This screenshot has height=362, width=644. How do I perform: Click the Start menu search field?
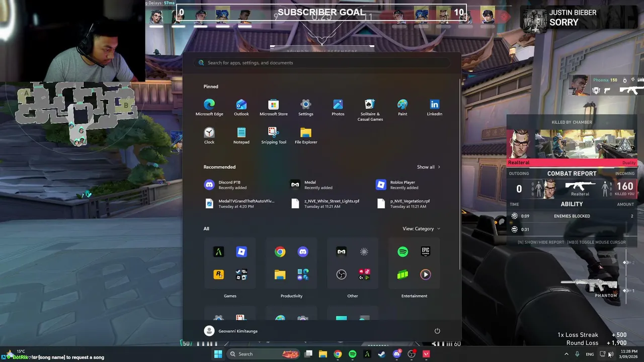322,63
